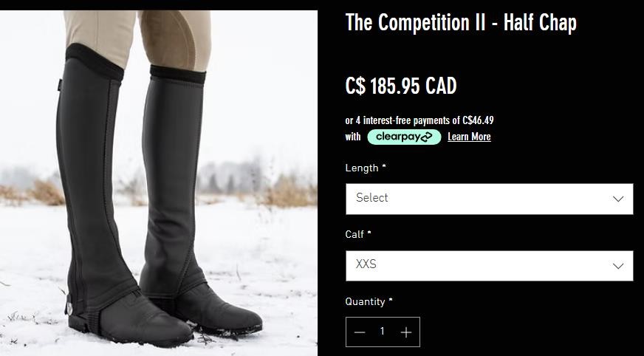The image size is (644, 356).
Task: Click the Select placeholder text in Length
Action: (x=371, y=198)
